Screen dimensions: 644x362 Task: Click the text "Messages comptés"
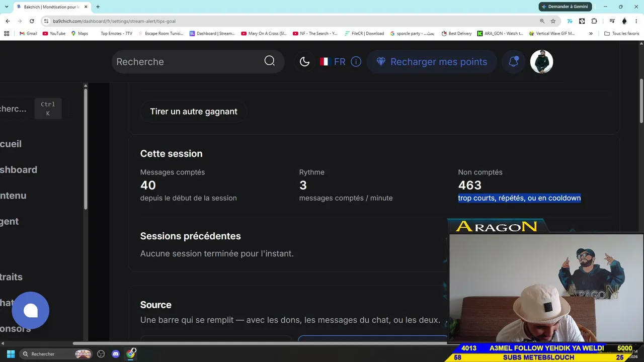pyautogui.click(x=173, y=172)
